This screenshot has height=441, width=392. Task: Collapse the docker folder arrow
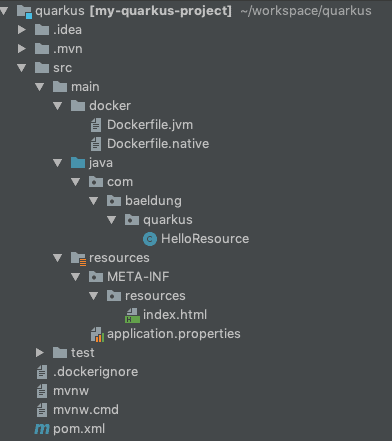(x=58, y=106)
